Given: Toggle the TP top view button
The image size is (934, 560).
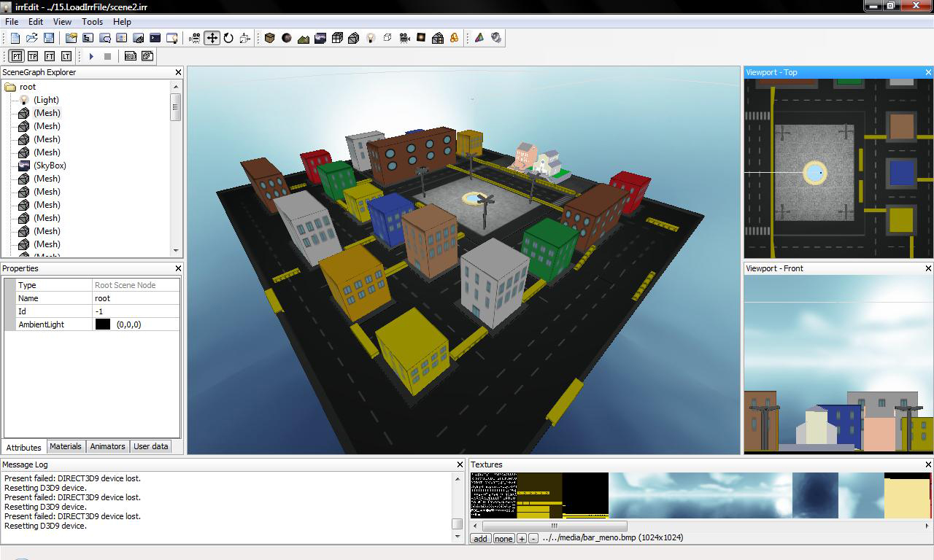Looking at the screenshot, I should 33,56.
